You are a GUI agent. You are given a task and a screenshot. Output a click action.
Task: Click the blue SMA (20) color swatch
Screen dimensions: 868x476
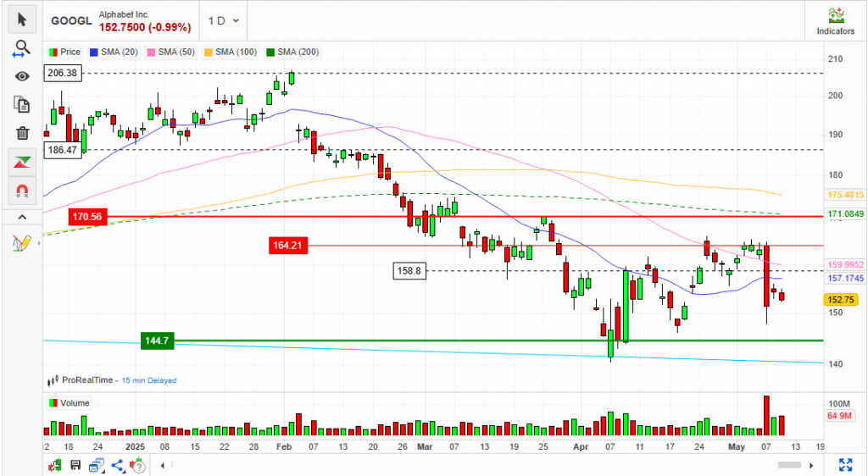[x=93, y=52]
